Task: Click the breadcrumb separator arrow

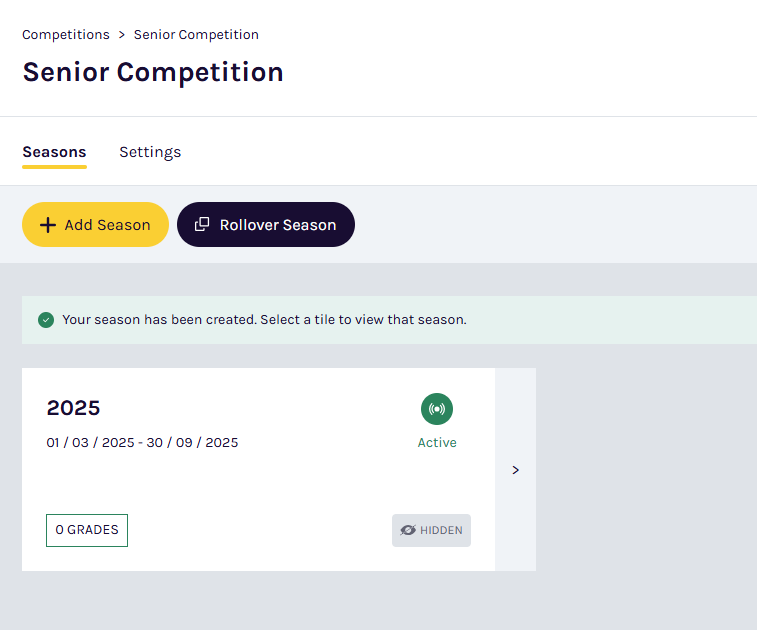Action: 122,35
